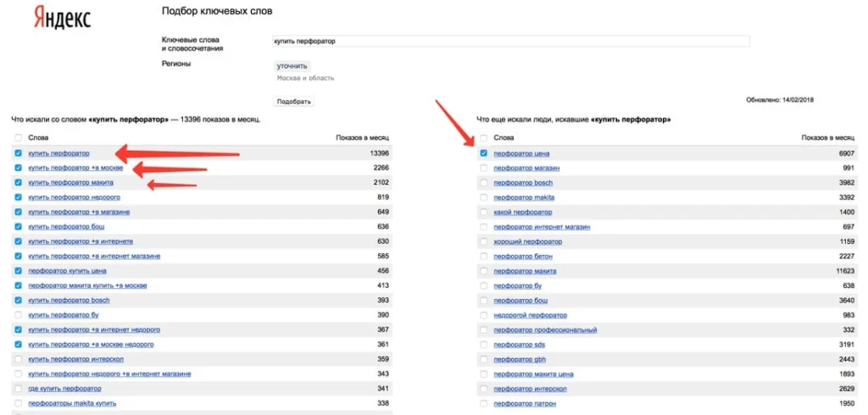Check the 'перфоратор патрон' checkbox
The height and width of the screenshot is (415, 868).
click(x=484, y=403)
